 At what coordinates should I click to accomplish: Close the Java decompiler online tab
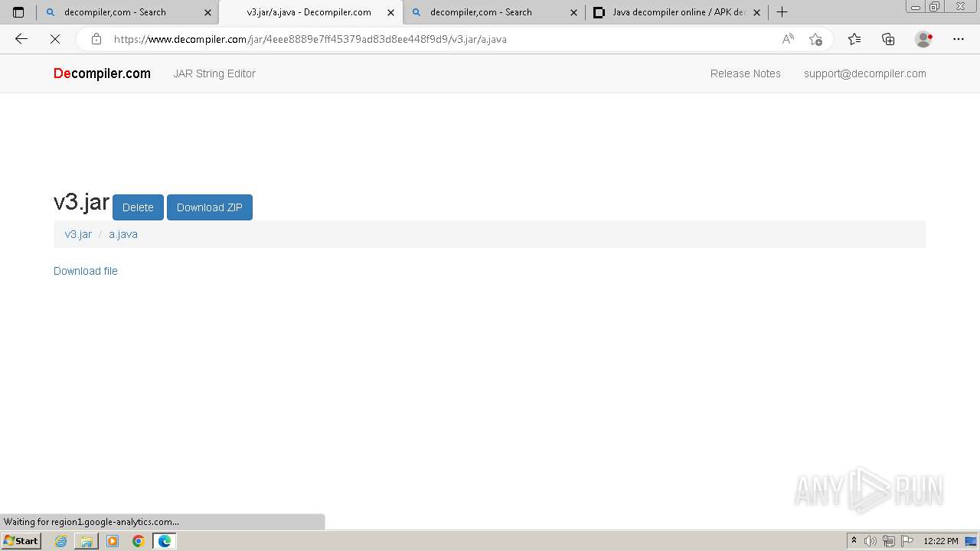756,12
